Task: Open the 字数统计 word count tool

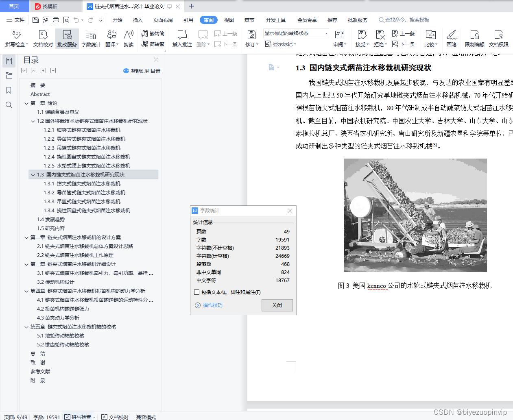Action: [x=91, y=39]
